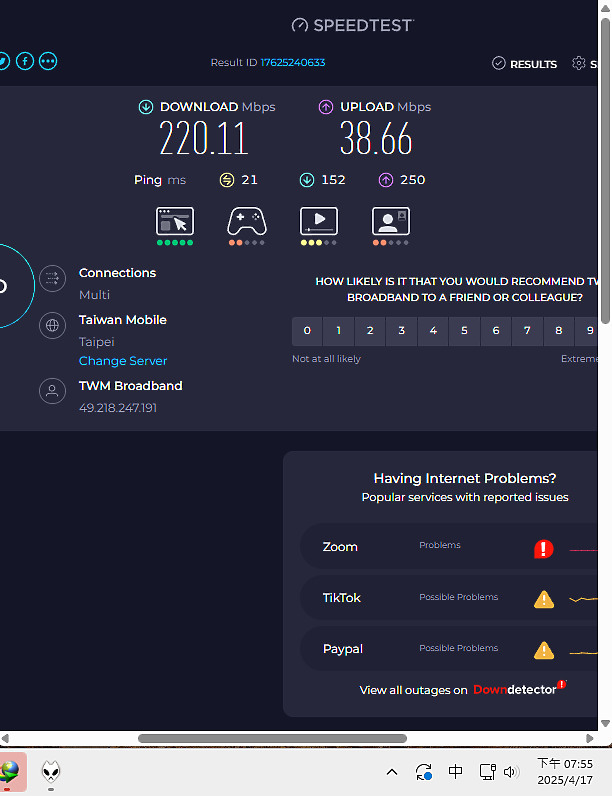This screenshot has height=796, width=612.
Task: Click the IP address 49.218.247.191
Action: (118, 408)
